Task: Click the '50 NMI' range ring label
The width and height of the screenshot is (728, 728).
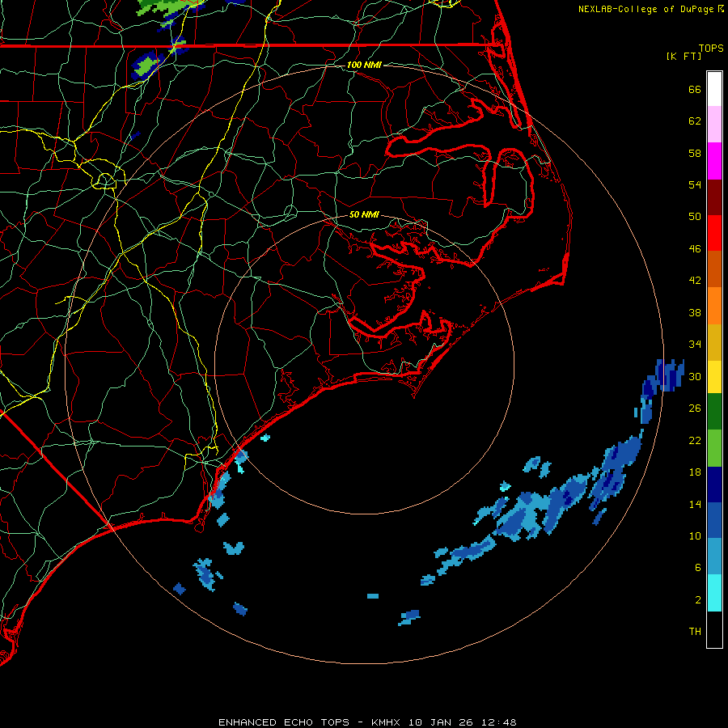Action: pos(364,214)
